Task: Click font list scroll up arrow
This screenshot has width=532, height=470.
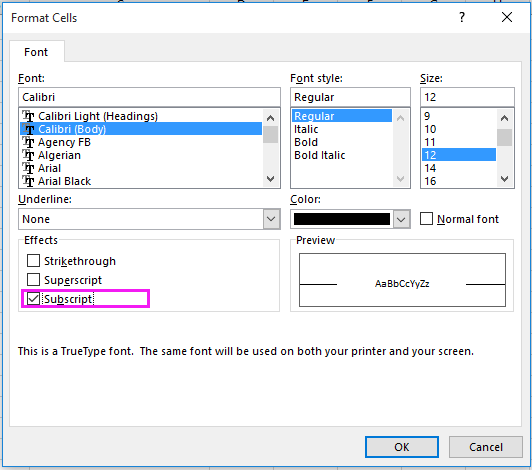Action: 270,118
